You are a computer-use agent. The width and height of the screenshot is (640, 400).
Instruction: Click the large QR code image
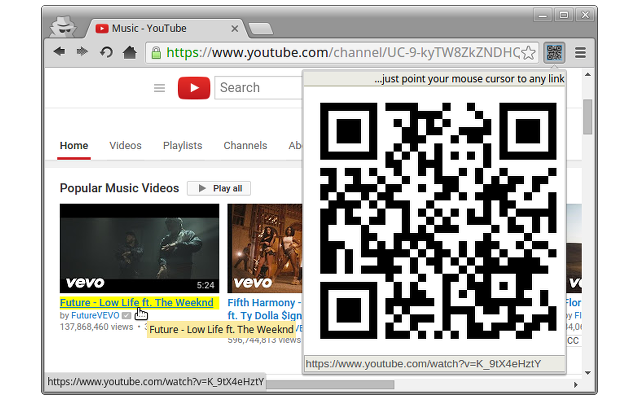pyautogui.click(x=438, y=221)
